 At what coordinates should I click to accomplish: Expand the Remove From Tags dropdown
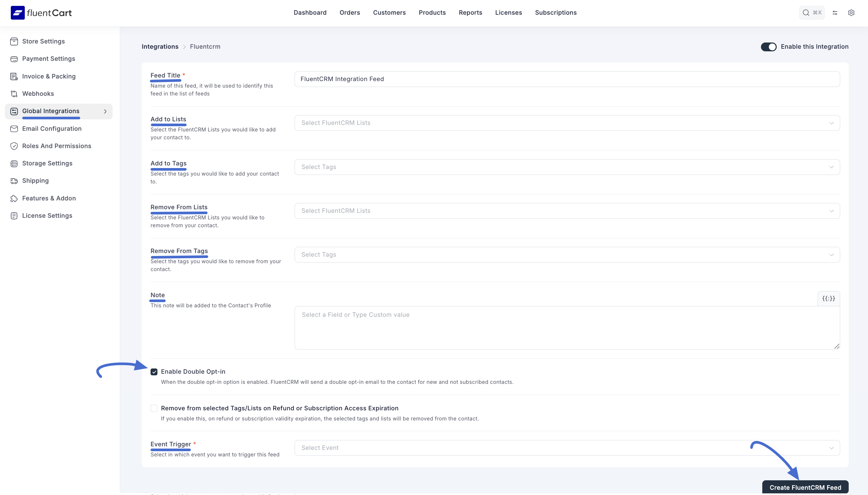tap(567, 255)
